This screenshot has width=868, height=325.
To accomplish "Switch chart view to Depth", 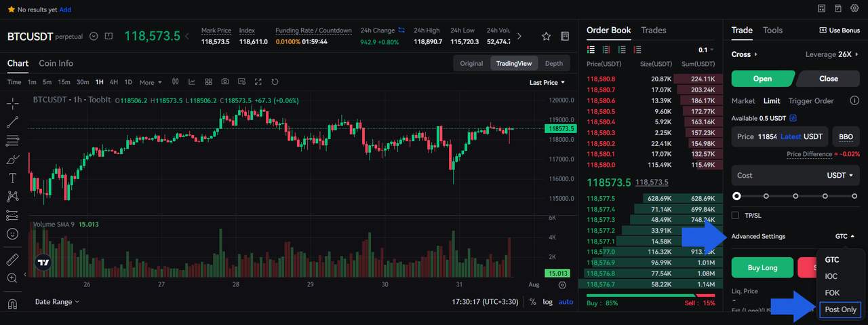I will [554, 63].
